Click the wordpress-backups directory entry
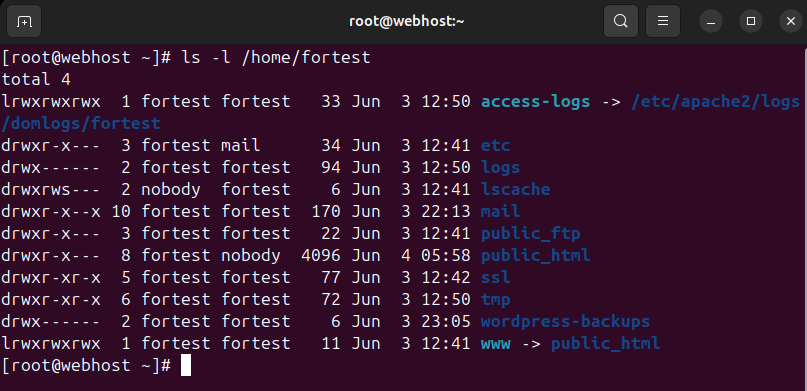The width and height of the screenshot is (807, 391). tap(565, 322)
